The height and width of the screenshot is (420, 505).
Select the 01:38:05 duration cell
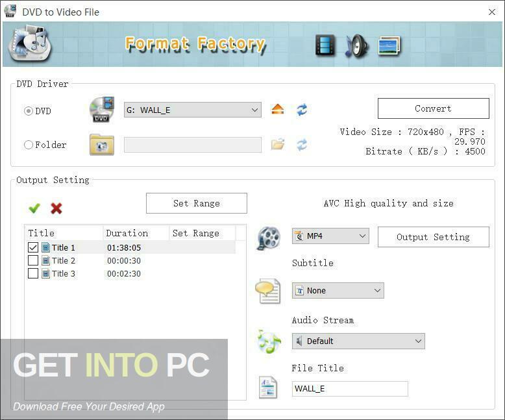click(124, 248)
